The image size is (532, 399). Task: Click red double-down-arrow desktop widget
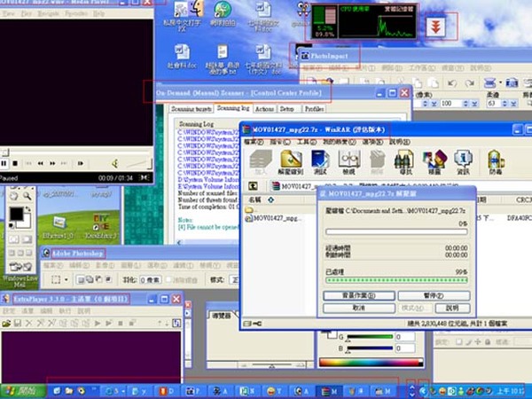tap(436, 26)
